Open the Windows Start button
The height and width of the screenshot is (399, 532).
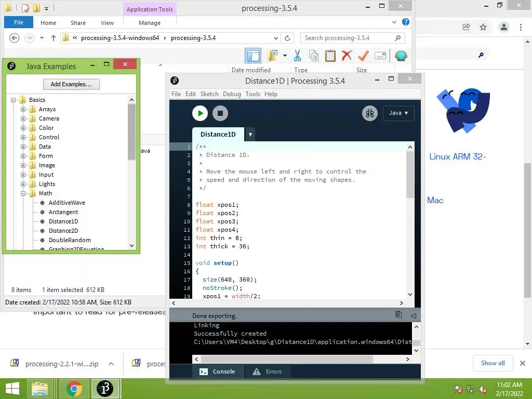(12, 389)
